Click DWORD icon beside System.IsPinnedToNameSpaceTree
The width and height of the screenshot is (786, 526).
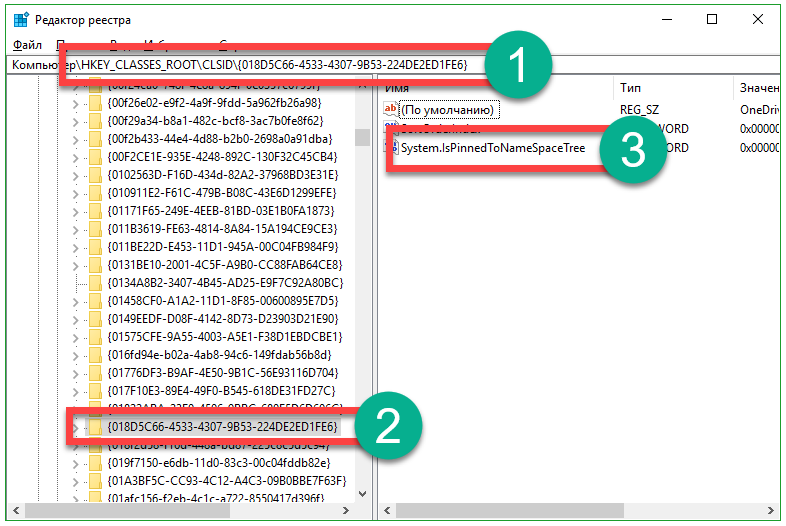(391, 148)
